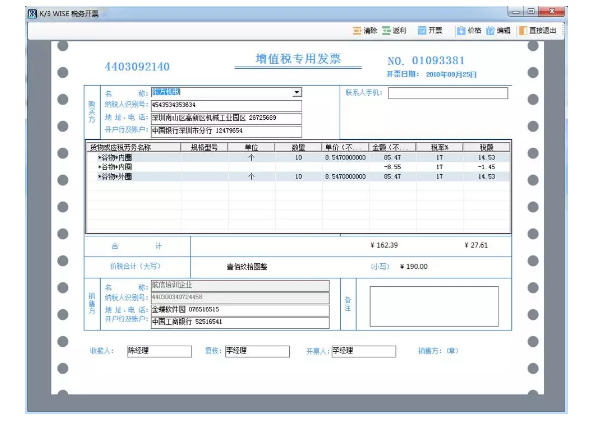Click the 规格型号 column header

click(x=204, y=147)
